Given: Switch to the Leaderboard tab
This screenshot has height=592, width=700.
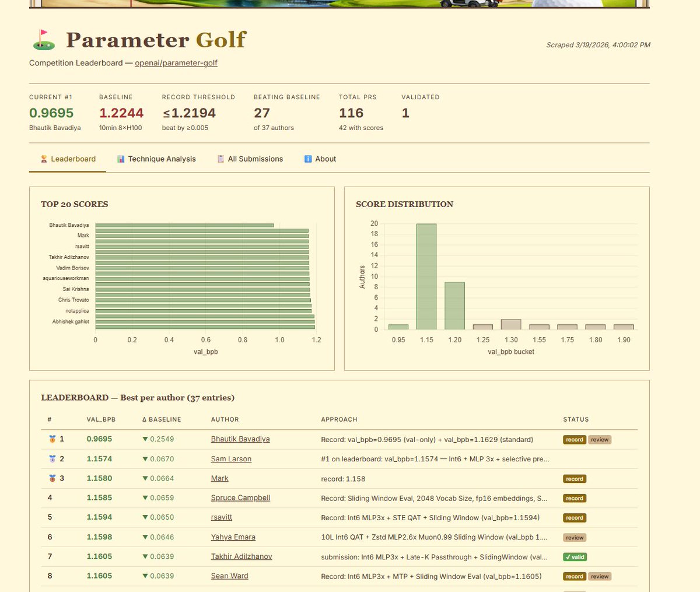Looking at the screenshot, I should [68, 159].
